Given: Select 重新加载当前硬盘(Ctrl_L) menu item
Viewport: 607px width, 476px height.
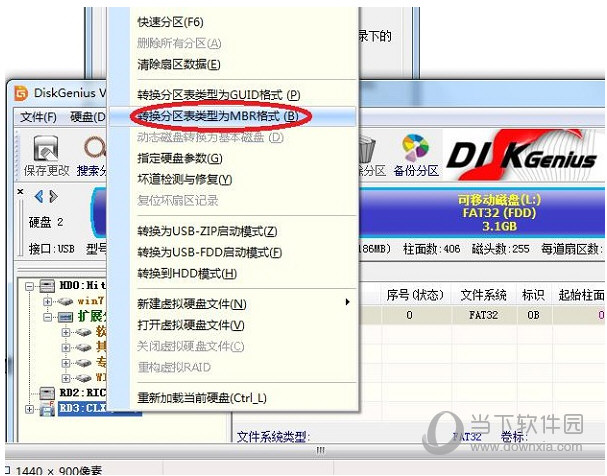Looking at the screenshot, I should (x=202, y=398).
